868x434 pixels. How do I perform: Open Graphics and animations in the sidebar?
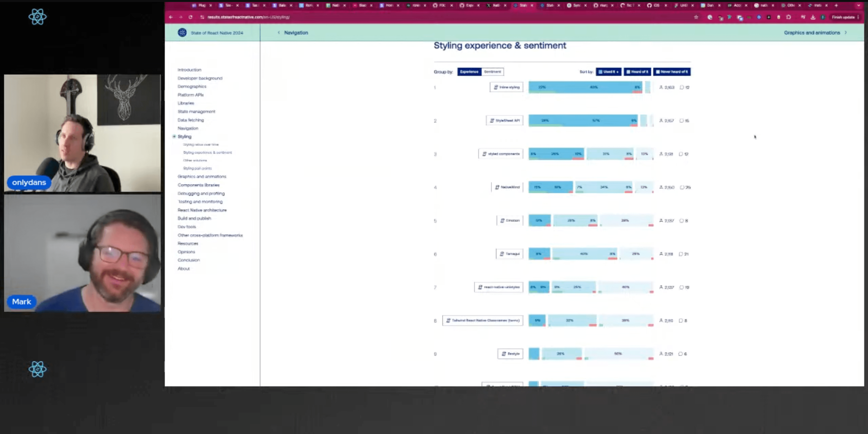coord(202,176)
